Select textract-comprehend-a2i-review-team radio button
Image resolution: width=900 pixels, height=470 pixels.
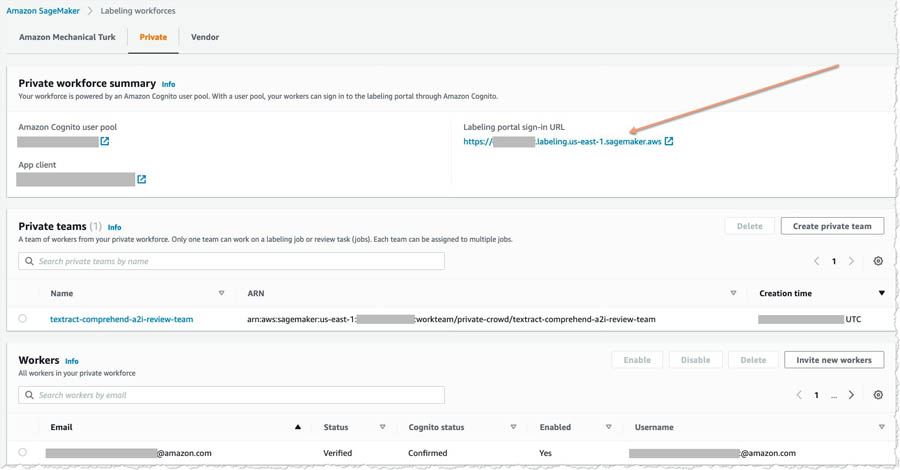tap(22, 318)
